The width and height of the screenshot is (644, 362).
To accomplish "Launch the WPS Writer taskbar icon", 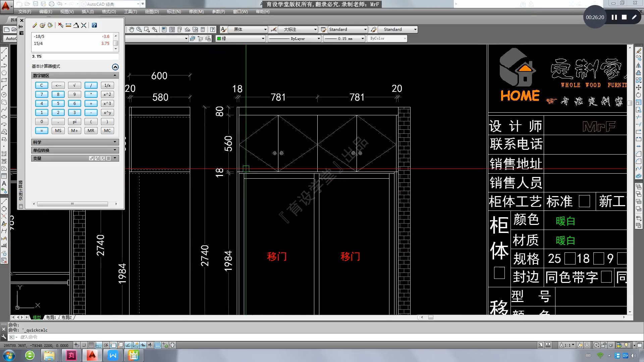I will [113, 355].
